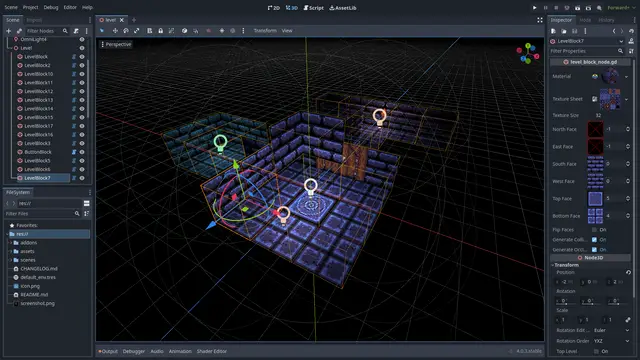Open Perspective viewport menu

click(x=116, y=44)
